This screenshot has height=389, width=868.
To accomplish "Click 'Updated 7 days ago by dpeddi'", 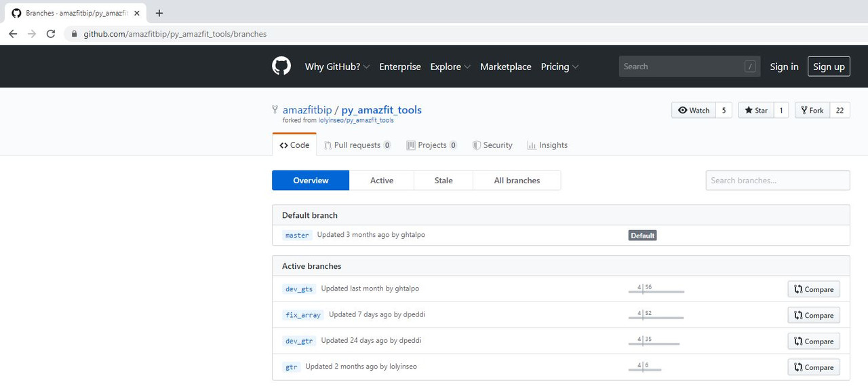I will coord(377,314).
